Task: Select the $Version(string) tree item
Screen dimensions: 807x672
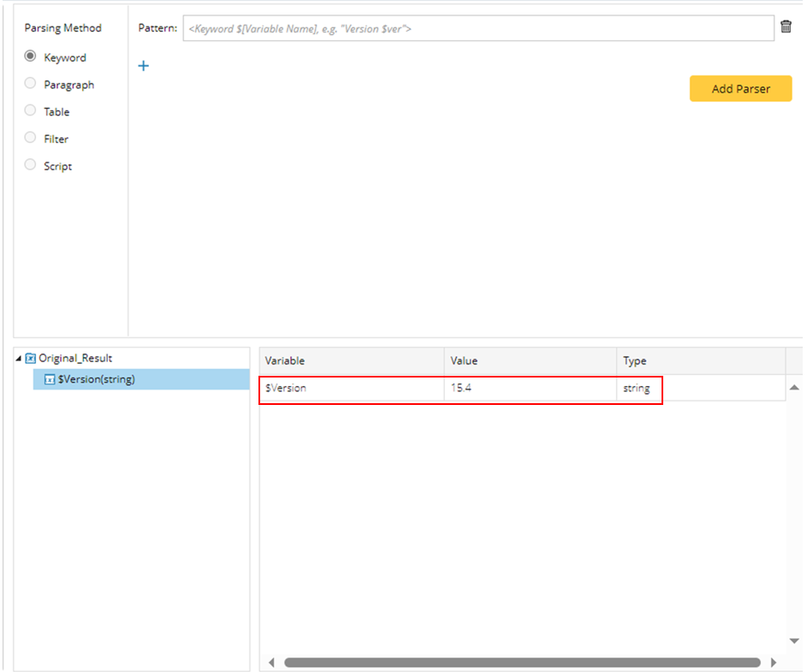Action: click(x=96, y=379)
